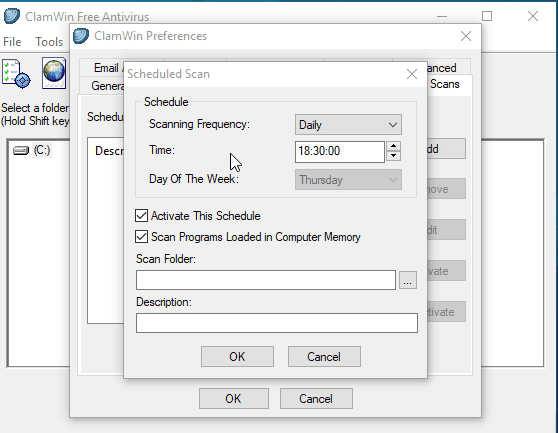Click the ClamWin scan settings toolbar icon

pos(16,74)
